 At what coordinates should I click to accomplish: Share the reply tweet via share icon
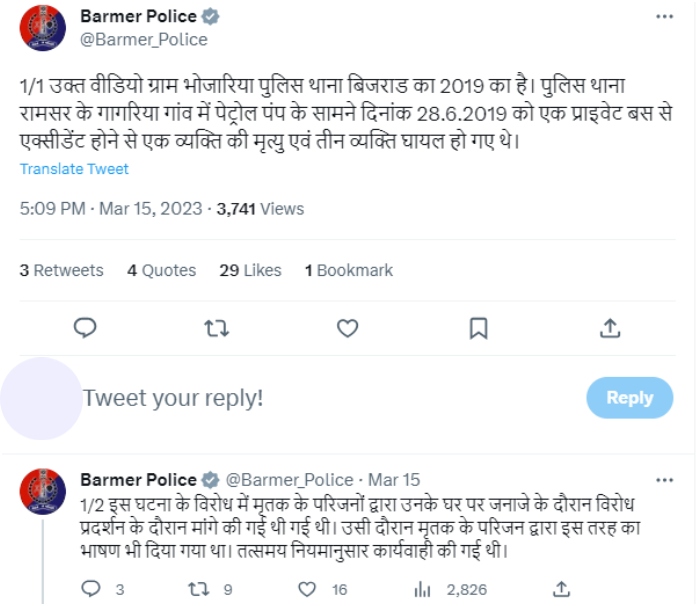coord(562,589)
